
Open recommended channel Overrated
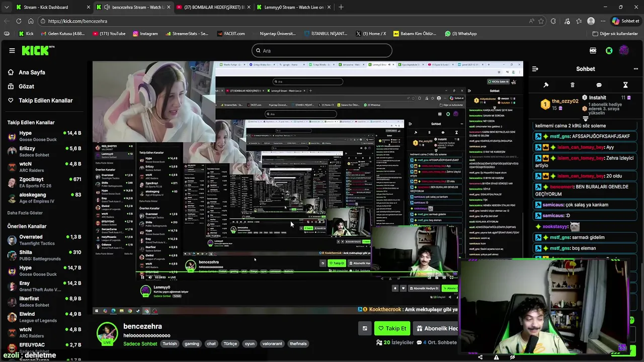click(x=44, y=240)
